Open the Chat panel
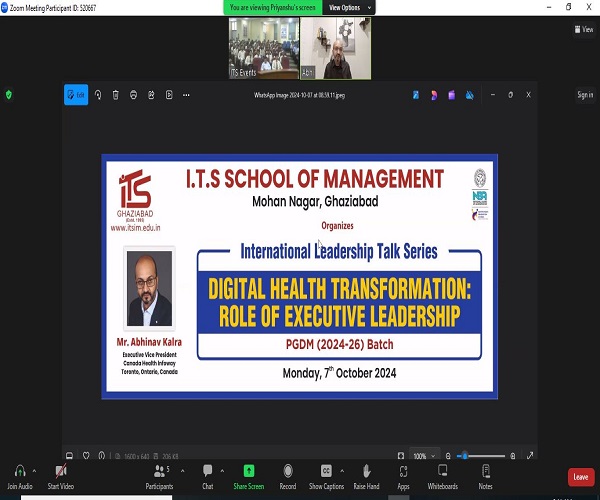 tap(208, 477)
